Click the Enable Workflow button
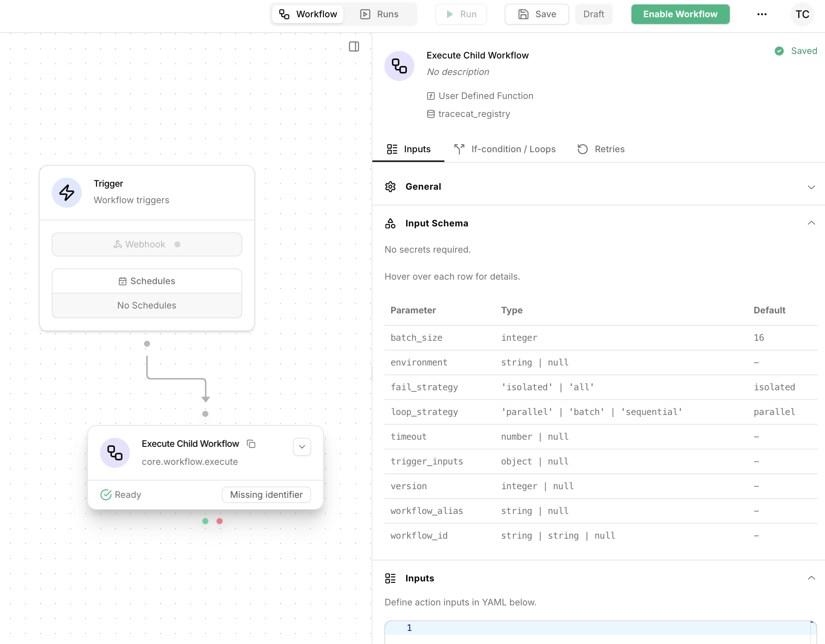Image resolution: width=825 pixels, height=644 pixels. 680,14
